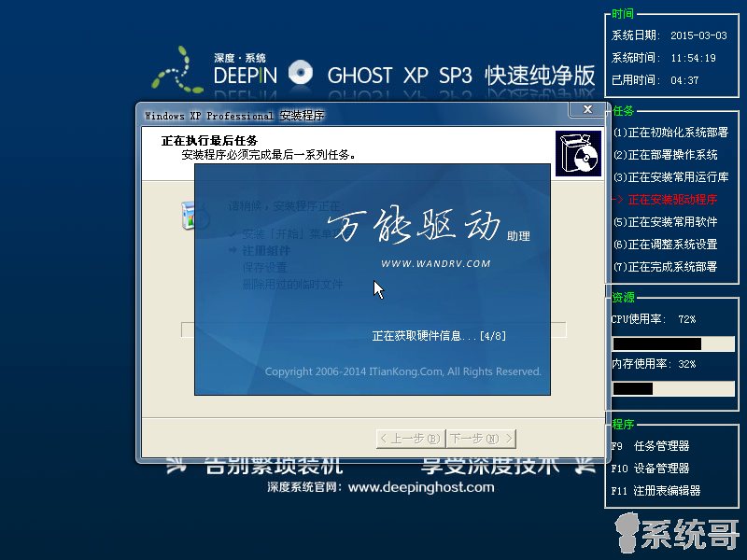Click task (3)正在安装常用运行库
The image size is (747, 560).
pyautogui.click(x=670, y=177)
